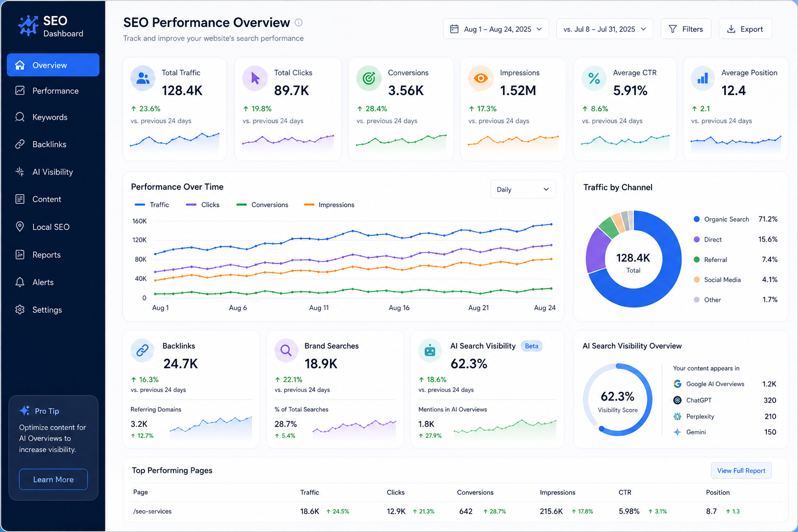Click the Mentions in AI Overviews sparkline
The height and width of the screenshot is (532, 798).
[504, 429]
